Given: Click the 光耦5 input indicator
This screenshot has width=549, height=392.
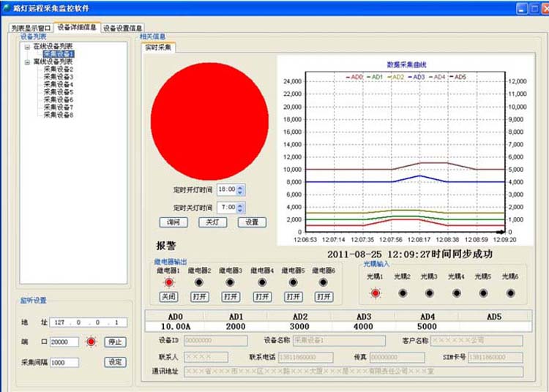Looking at the screenshot, I should tap(484, 293).
